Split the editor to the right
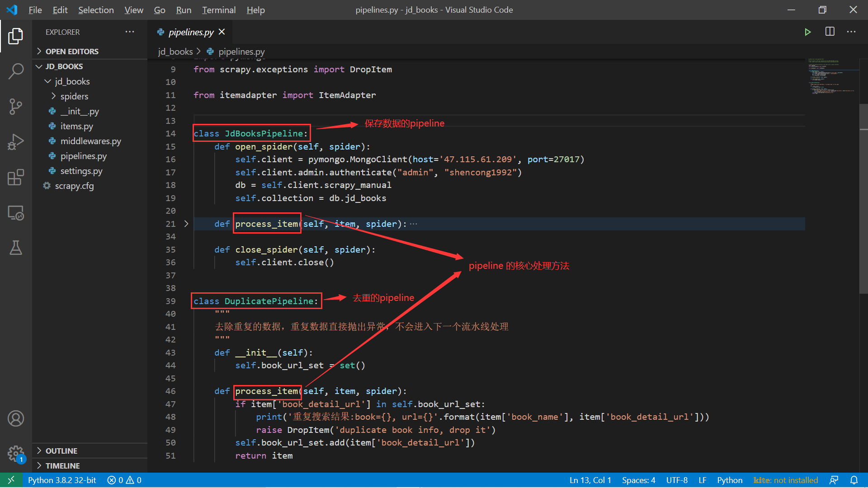 (830, 32)
